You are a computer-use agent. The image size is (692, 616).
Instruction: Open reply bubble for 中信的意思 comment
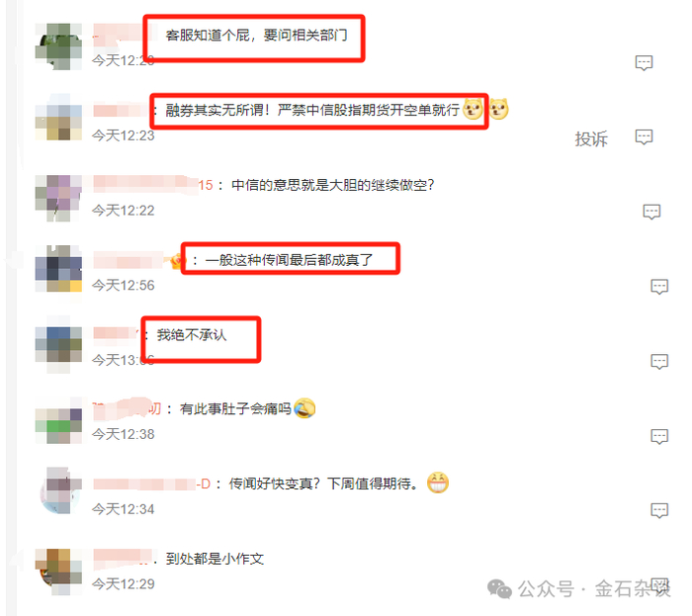(x=651, y=212)
